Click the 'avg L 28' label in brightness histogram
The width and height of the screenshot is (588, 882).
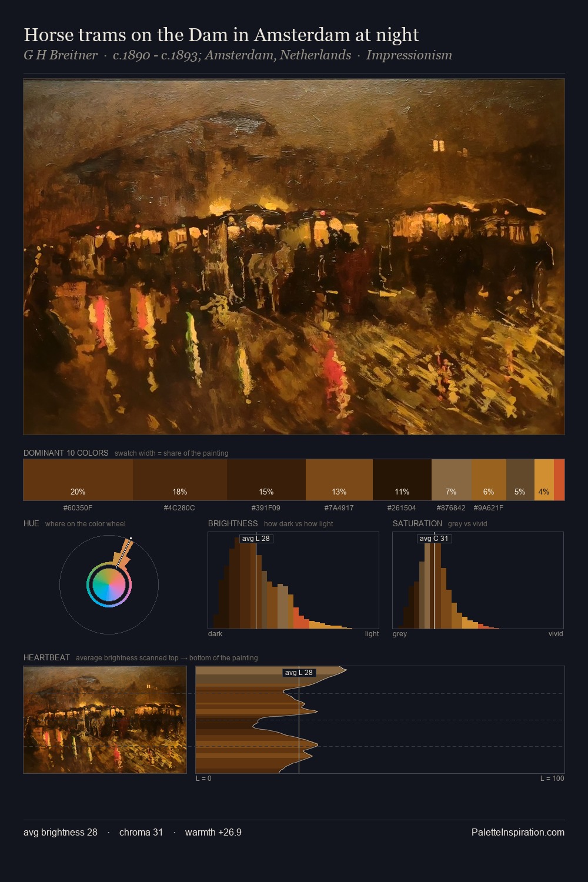pos(256,539)
